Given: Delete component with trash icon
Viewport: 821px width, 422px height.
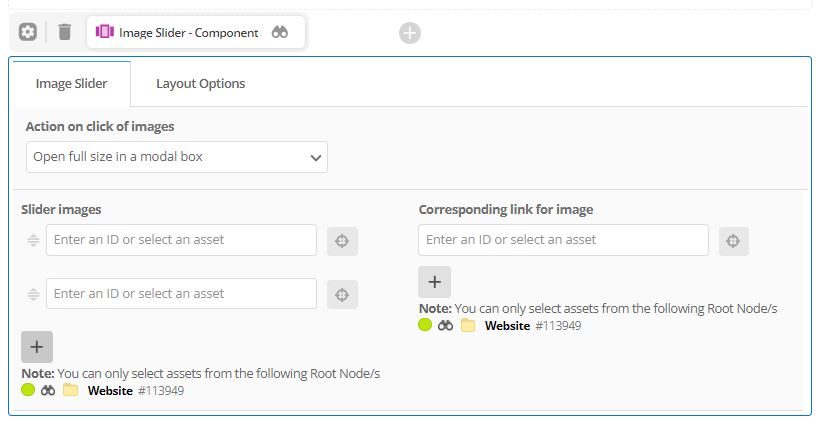Looking at the screenshot, I should pos(64,32).
